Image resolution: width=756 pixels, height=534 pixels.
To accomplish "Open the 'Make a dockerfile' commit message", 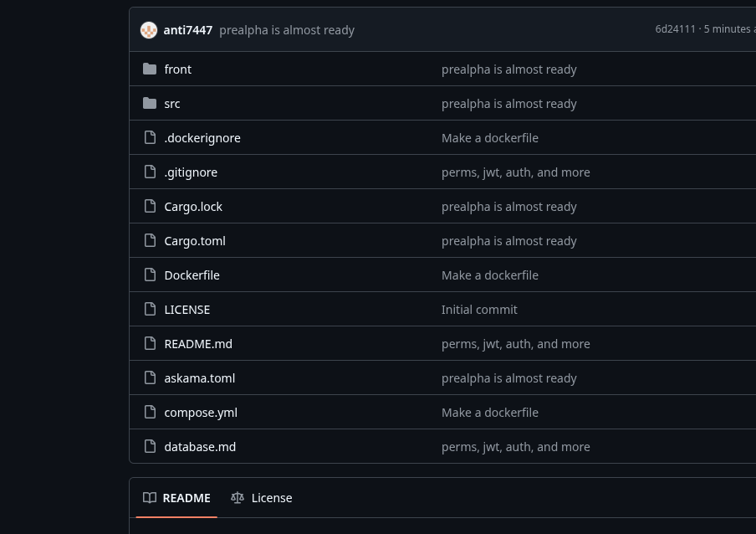I will click(490, 137).
